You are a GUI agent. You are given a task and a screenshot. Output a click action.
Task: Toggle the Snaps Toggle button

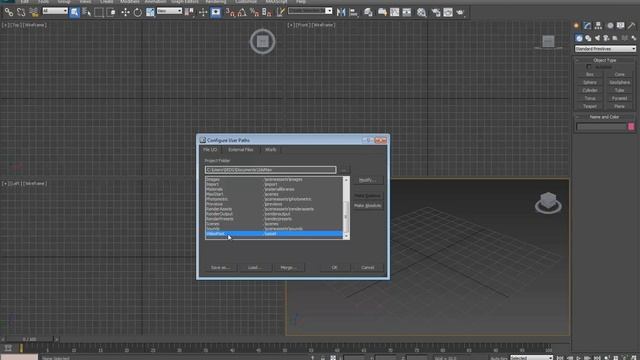coord(230,12)
